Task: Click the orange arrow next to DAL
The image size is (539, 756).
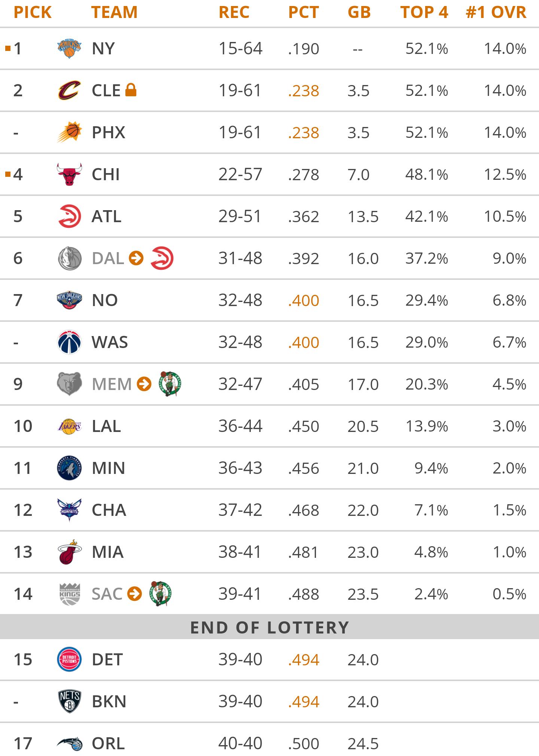Action: coord(136,258)
